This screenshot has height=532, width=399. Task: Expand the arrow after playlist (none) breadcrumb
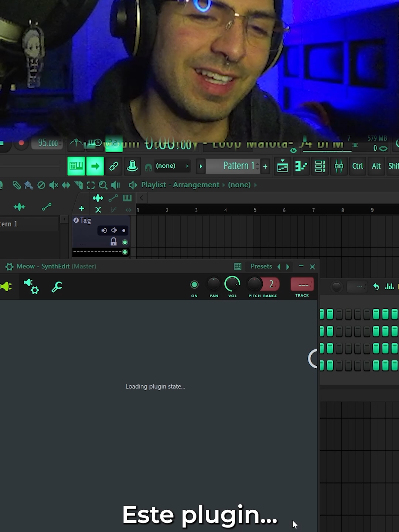255,185
